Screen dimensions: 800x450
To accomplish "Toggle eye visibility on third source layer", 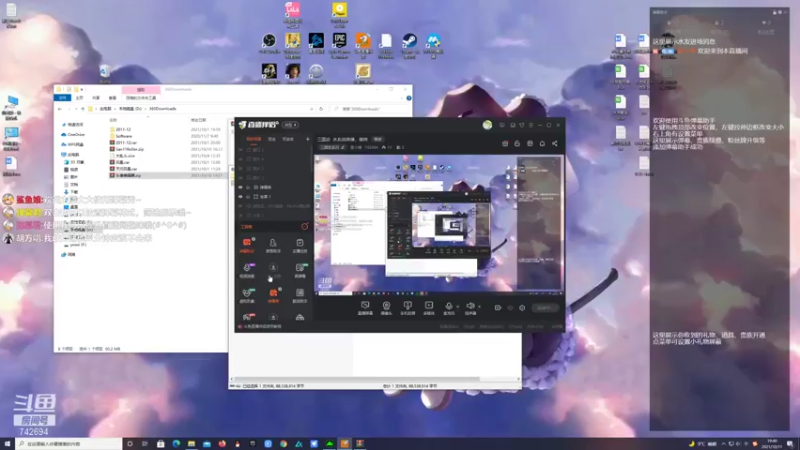I will point(241,168).
